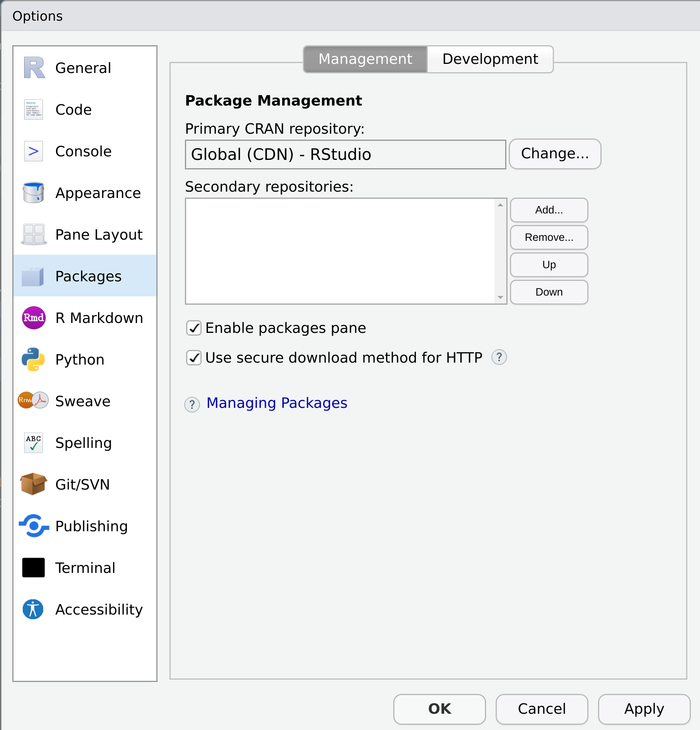Open Accessibility settings label

tap(99, 610)
